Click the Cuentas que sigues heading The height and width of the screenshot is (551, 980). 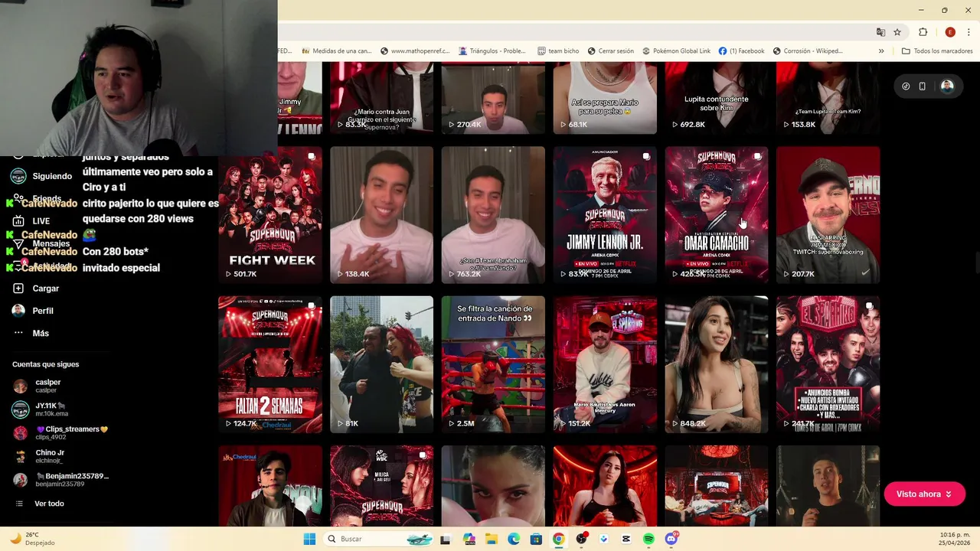coord(46,364)
